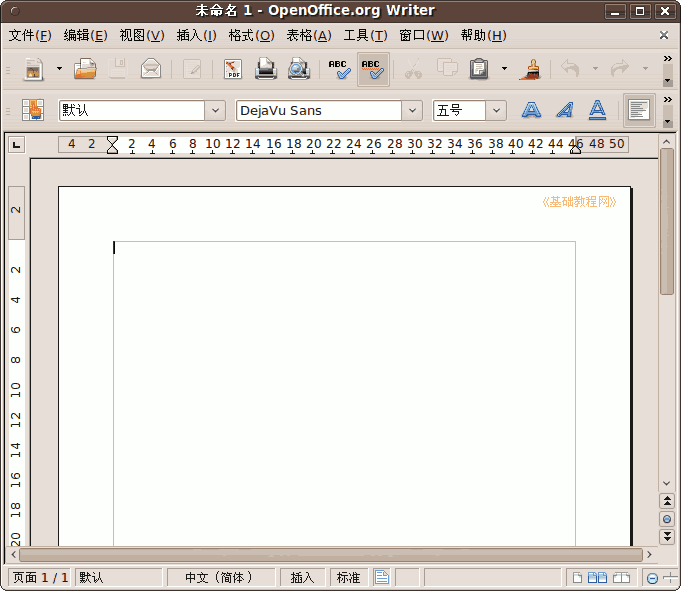Expand the paragraph style dropdown

(x=215, y=110)
